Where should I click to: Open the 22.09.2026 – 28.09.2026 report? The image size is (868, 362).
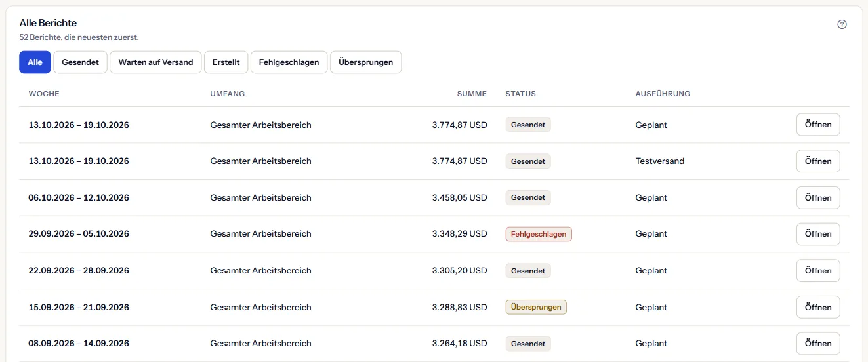(x=818, y=270)
